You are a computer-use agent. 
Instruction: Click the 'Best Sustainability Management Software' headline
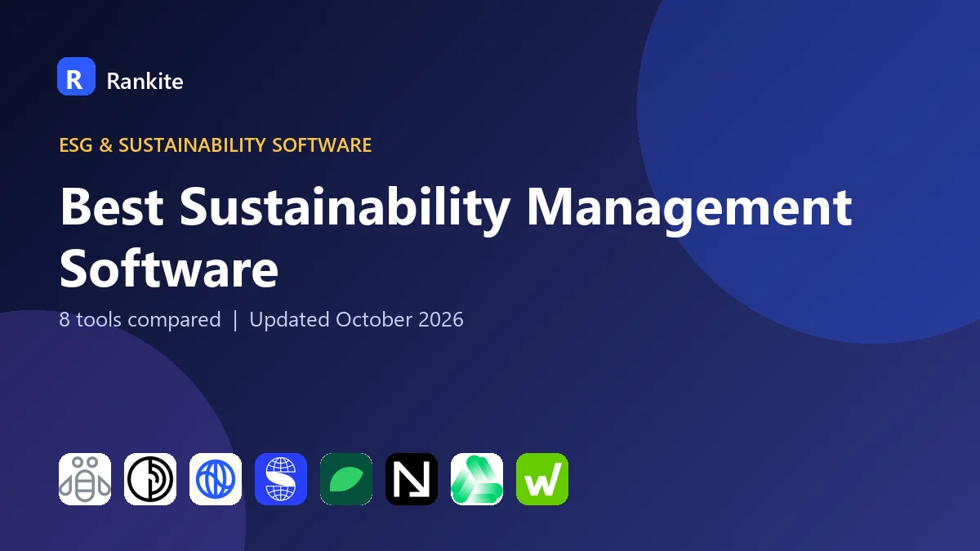(x=456, y=238)
